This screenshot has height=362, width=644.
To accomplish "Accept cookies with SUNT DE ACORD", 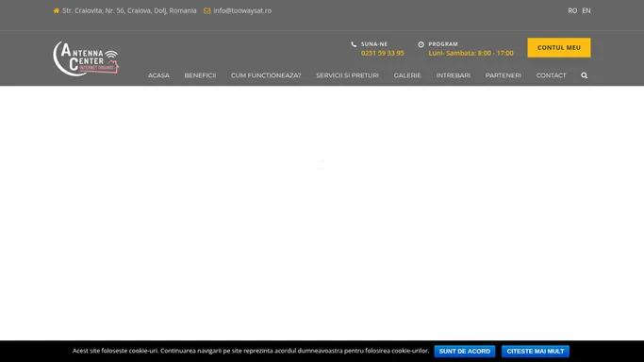I will [465, 352].
